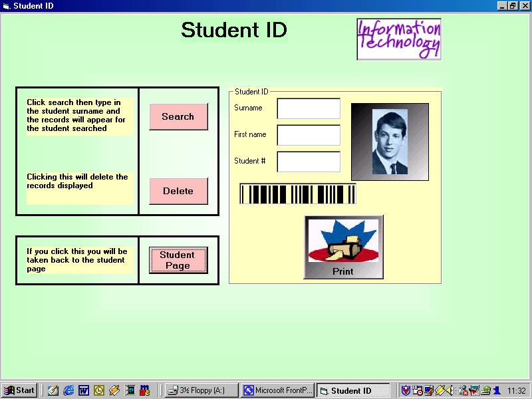532x399 pixels.
Task: Select the Student # input field
Action: click(x=309, y=162)
